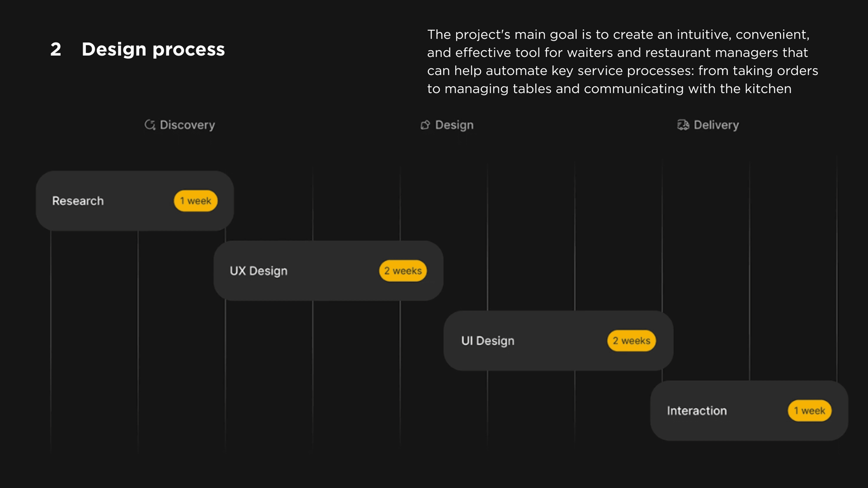Open the UI Design task card

coord(558,341)
